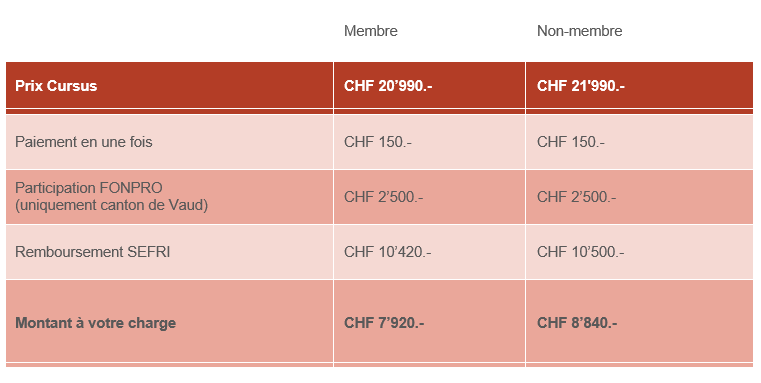Image resolution: width=761 pixels, height=383 pixels.
Task: Select the Remboursement SEFRI label
Action: pos(92,252)
